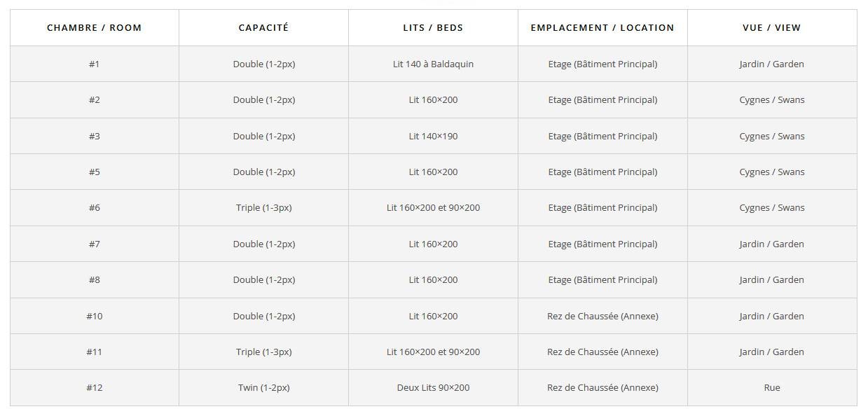
Task: Click the Lit 140 à Baldaquin cell
Action: point(433,64)
